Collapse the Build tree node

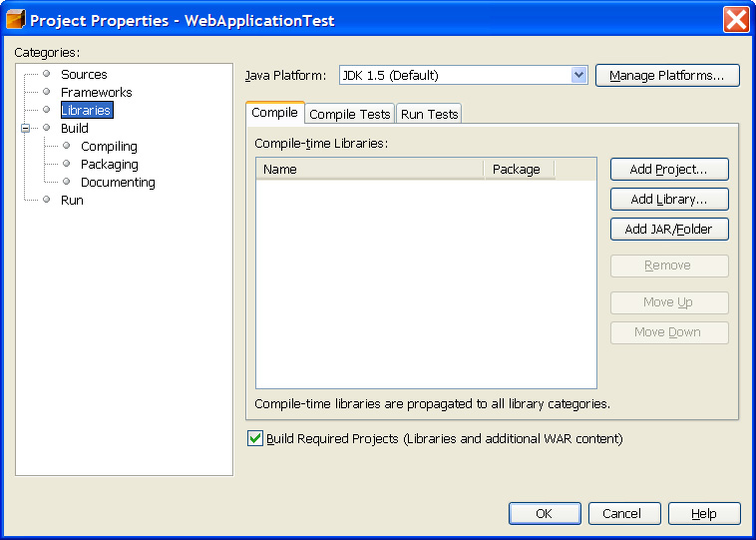pos(26,128)
